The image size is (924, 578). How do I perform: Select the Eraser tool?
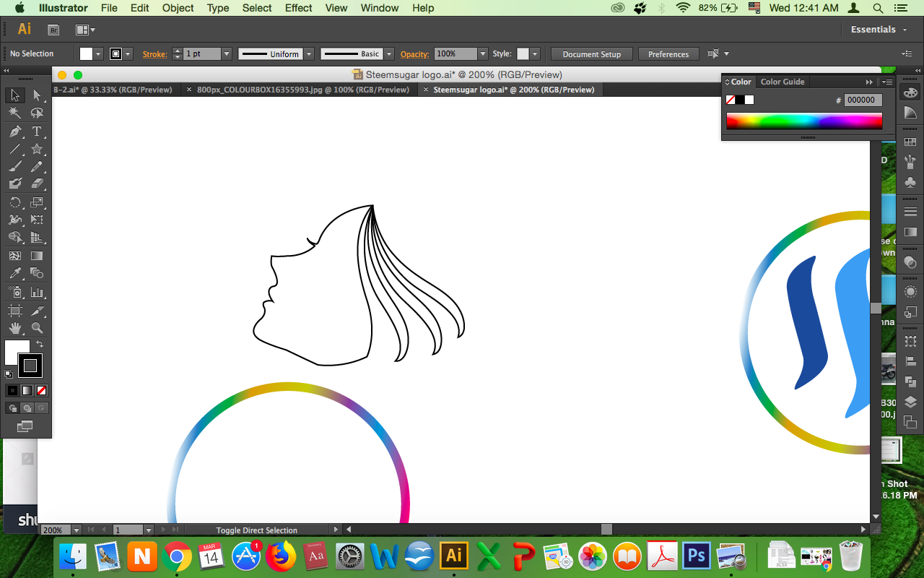click(37, 184)
